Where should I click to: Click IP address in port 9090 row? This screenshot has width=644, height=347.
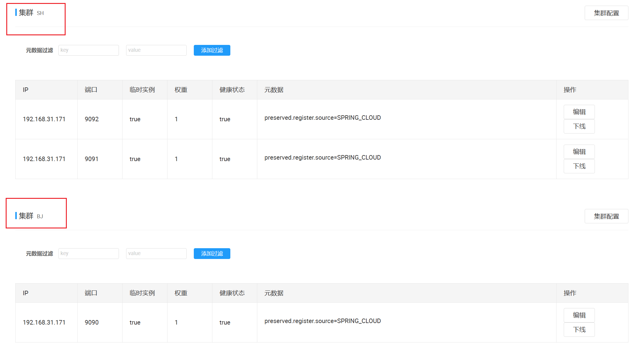pos(44,322)
